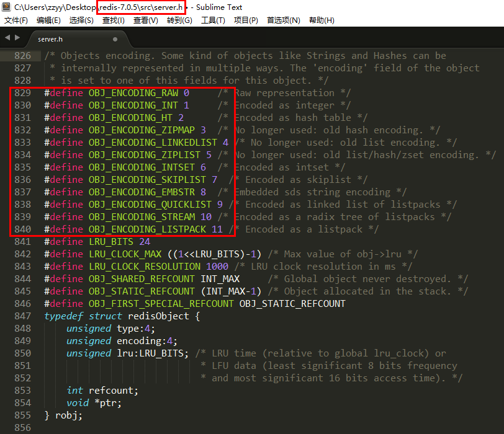504x434 pixels.
Task: Click line number 826 in gutter
Action: [22, 56]
